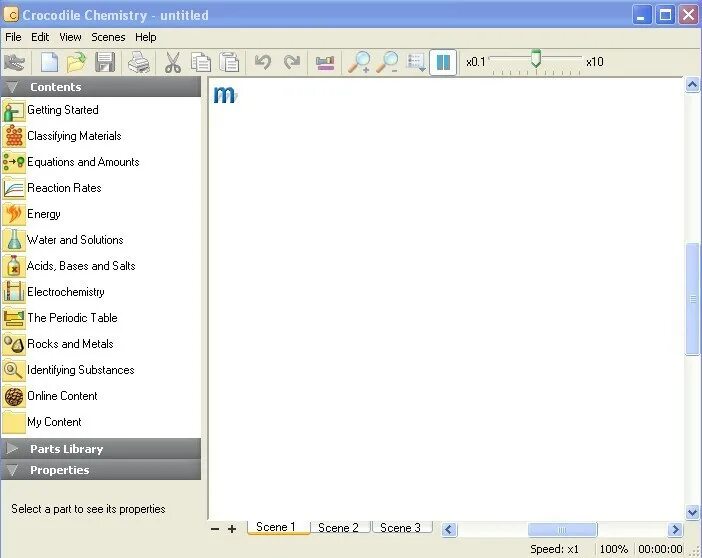
Task: Click the pink bench toolbar icon
Action: point(325,63)
